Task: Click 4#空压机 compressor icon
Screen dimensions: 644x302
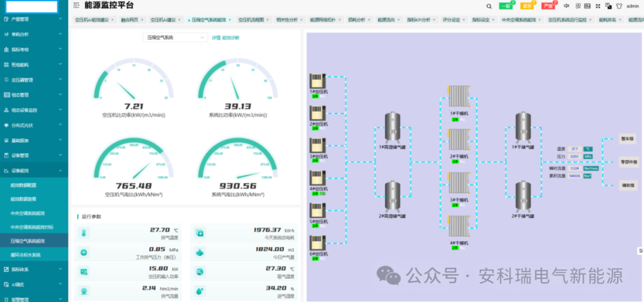Action: click(317, 178)
